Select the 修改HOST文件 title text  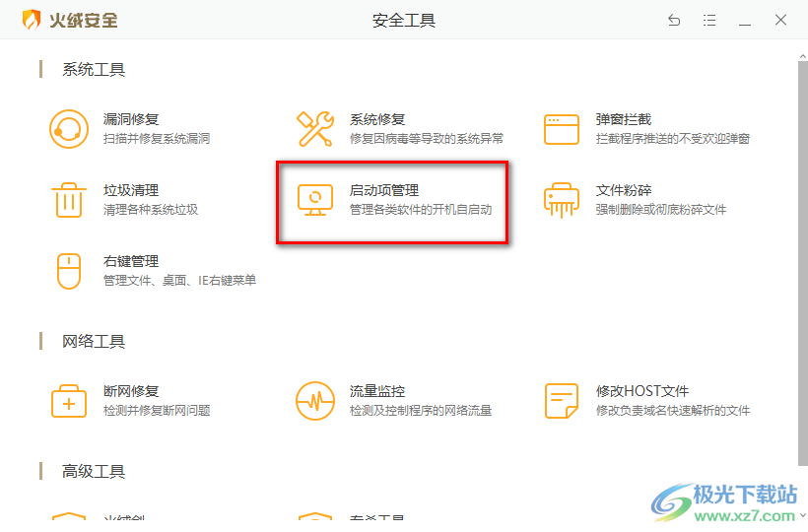coord(642,391)
